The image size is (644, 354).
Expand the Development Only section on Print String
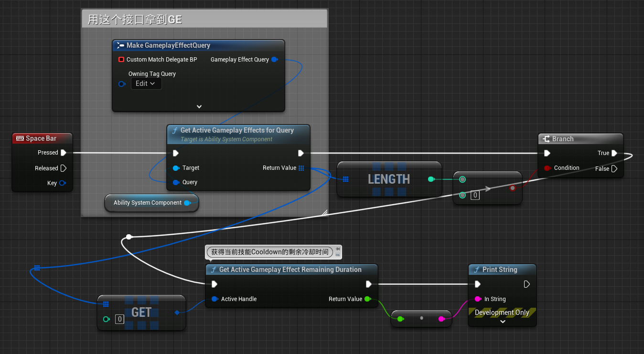click(502, 322)
